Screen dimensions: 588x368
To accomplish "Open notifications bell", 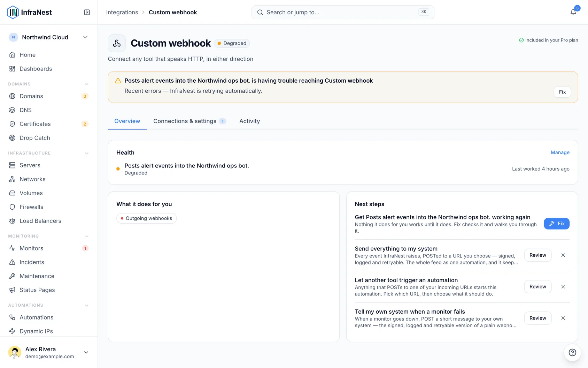I will (573, 12).
